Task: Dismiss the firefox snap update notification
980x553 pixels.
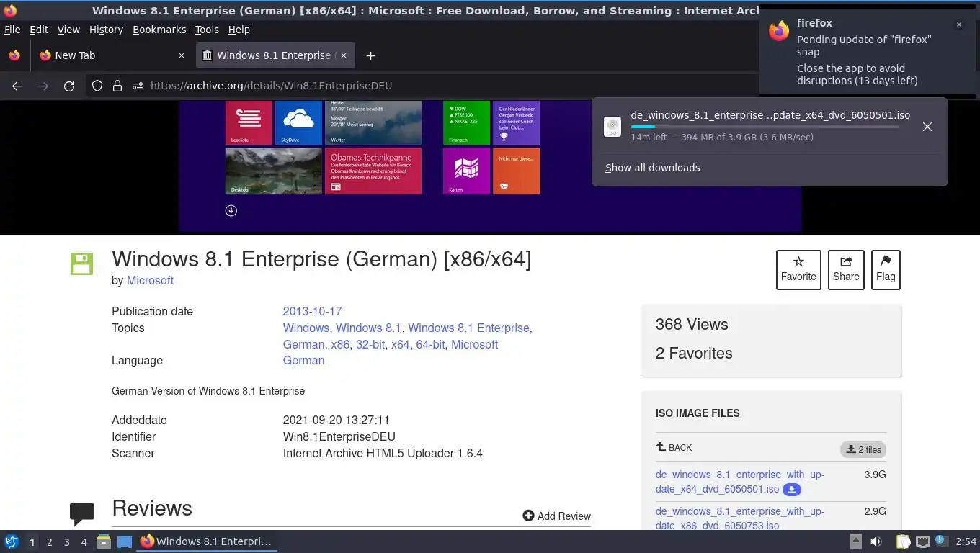Action: [959, 24]
